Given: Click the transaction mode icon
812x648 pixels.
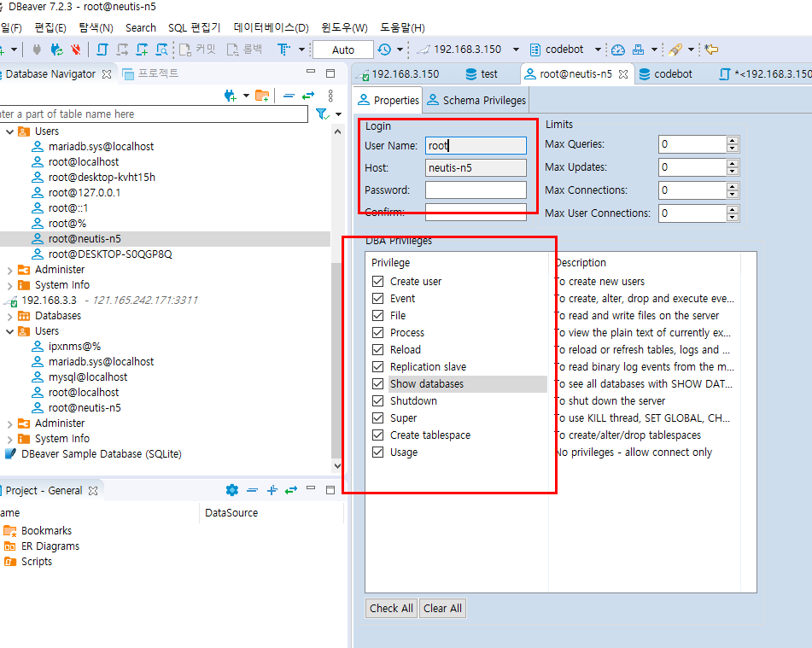Looking at the screenshot, I should [283, 50].
